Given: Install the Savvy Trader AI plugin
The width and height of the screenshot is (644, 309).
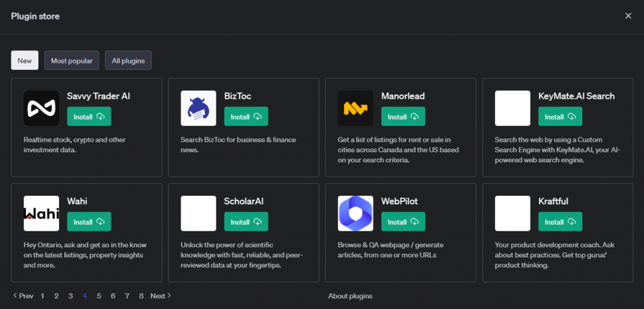Looking at the screenshot, I should (x=89, y=116).
